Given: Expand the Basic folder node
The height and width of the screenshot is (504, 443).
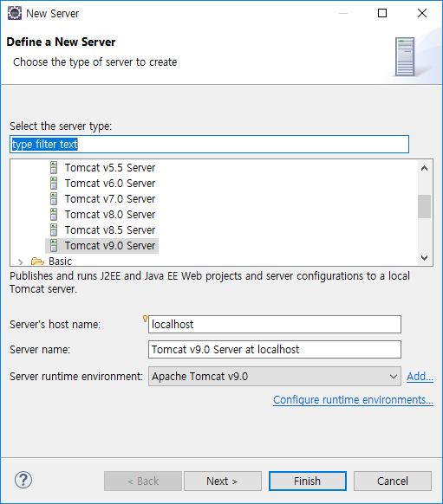Looking at the screenshot, I should 21,262.
